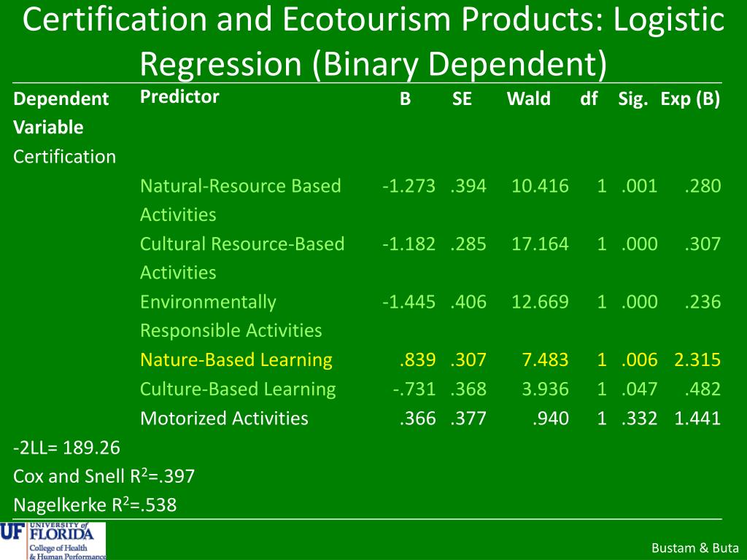Click the Sig. value .047
The height and width of the screenshot is (560, 747).
pos(639,389)
